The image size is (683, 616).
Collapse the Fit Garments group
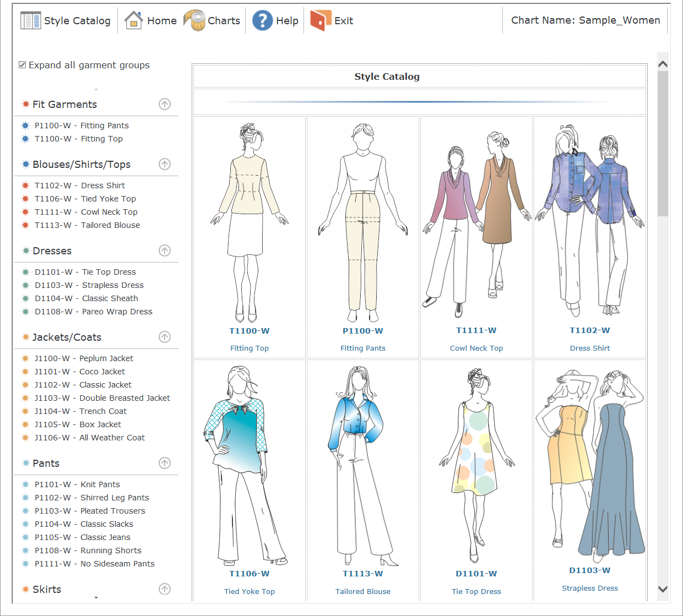(165, 104)
